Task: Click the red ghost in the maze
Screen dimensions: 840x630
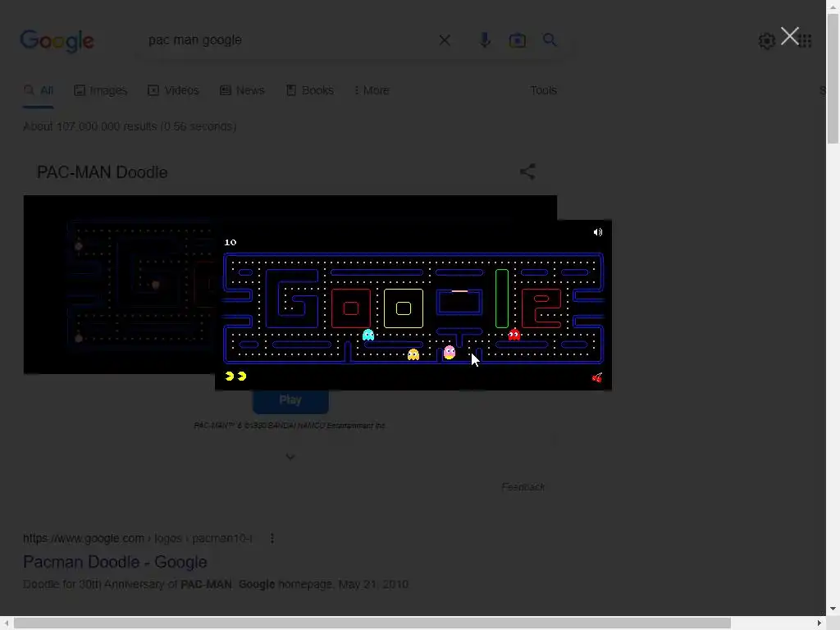Action: 514,335
